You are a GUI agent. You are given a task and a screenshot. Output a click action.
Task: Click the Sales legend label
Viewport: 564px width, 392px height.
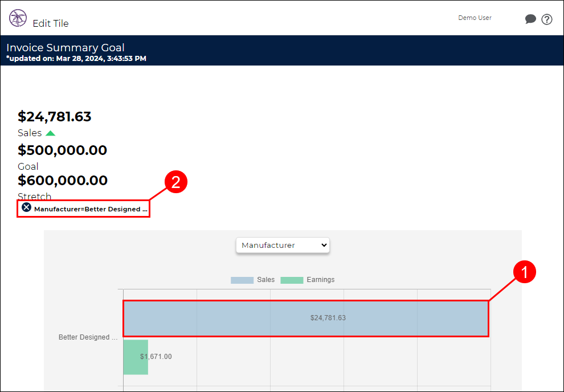point(266,280)
